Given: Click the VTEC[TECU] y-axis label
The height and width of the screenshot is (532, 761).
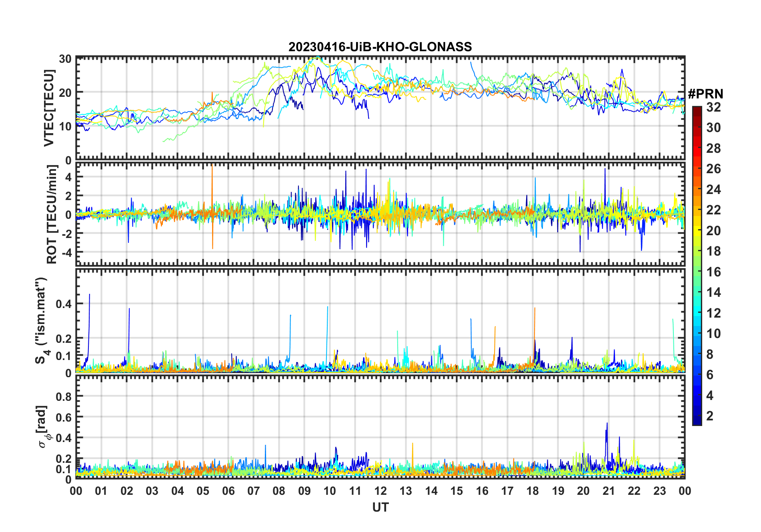Looking at the screenshot, I should click(x=49, y=108).
